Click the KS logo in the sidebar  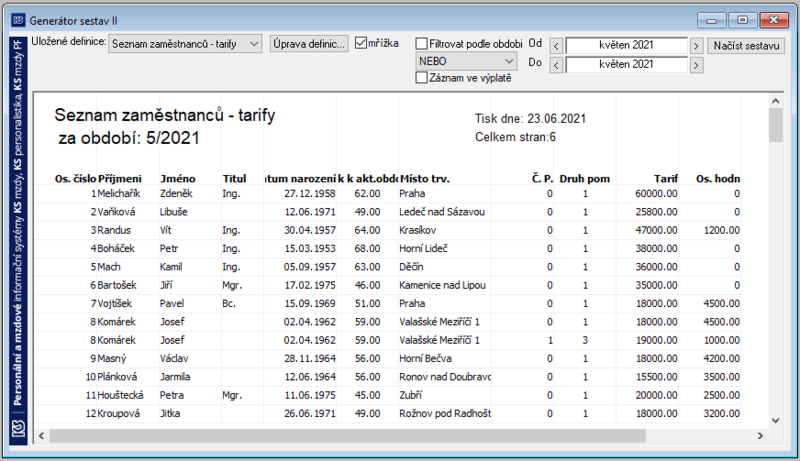(18, 428)
